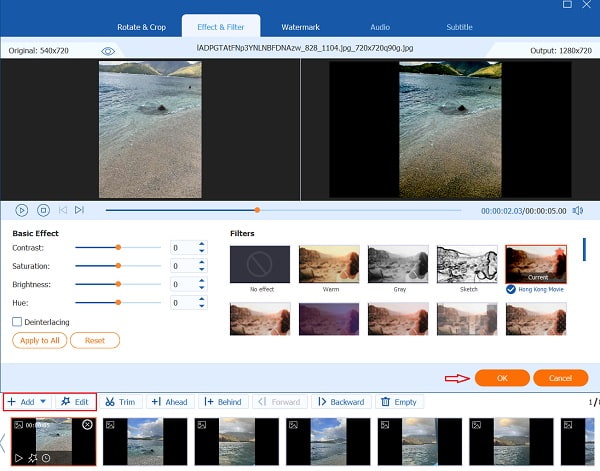This screenshot has width=600, height=471.
Task: Click the Empty trash button
Action: click(x=399, y=402)
